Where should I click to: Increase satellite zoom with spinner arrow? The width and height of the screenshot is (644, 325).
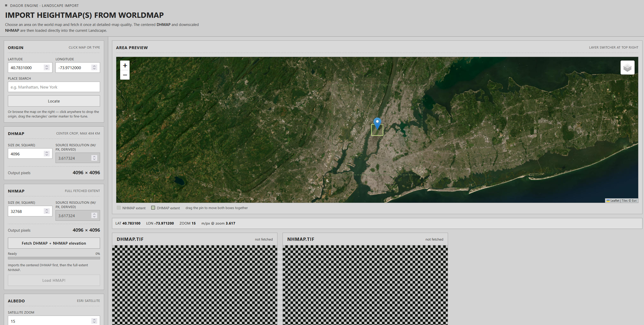tap(94, 320)
